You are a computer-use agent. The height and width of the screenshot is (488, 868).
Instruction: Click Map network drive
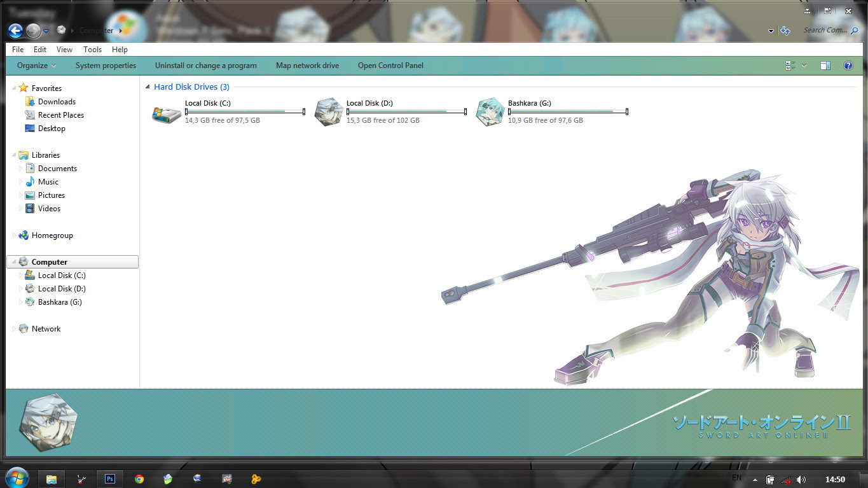coord(307,66)
